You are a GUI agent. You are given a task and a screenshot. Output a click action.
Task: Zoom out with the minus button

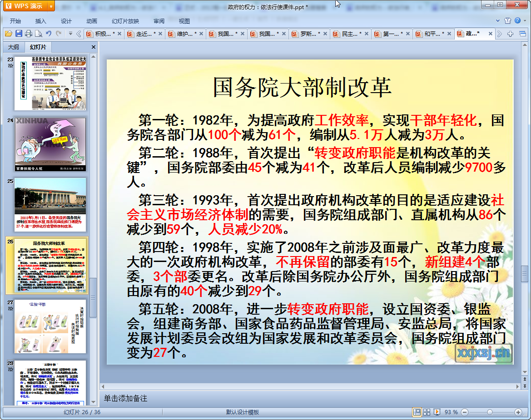[x=465, y=412]
